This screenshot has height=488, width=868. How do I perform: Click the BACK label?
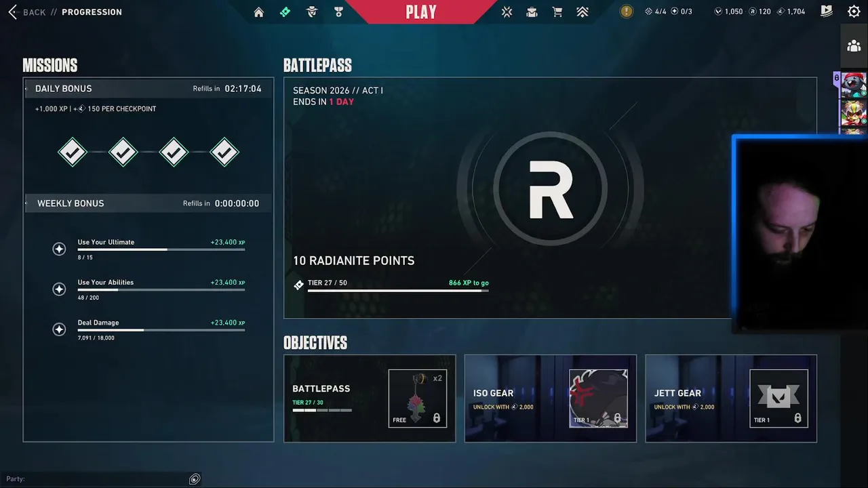click(x=35, y=12)
